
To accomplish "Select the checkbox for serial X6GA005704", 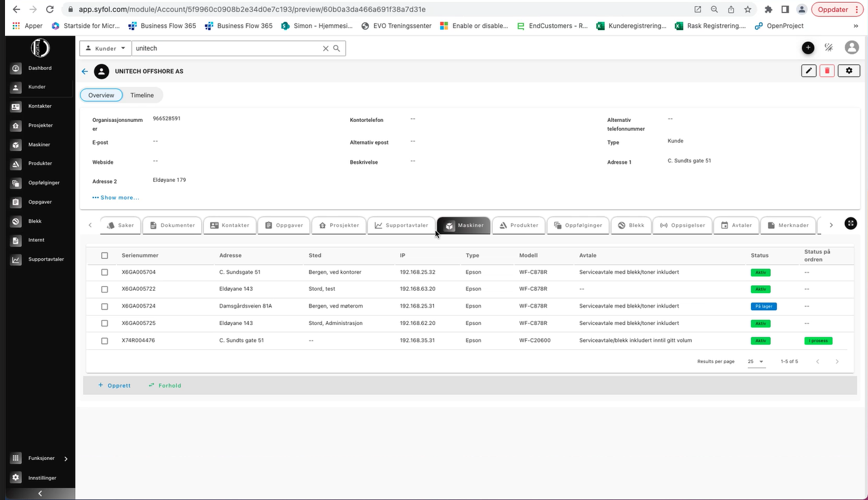I will pyautogui.click(x=104, y=272).
